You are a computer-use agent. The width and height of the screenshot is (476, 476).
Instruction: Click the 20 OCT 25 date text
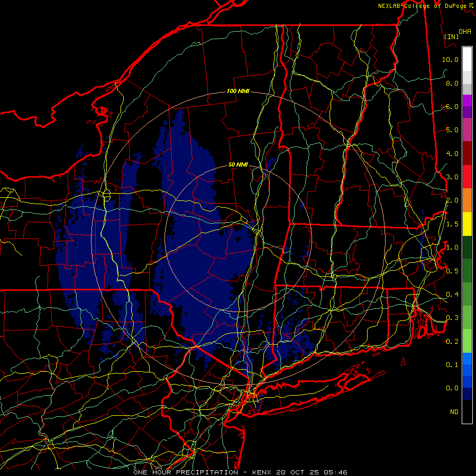(x=296, y=472)
